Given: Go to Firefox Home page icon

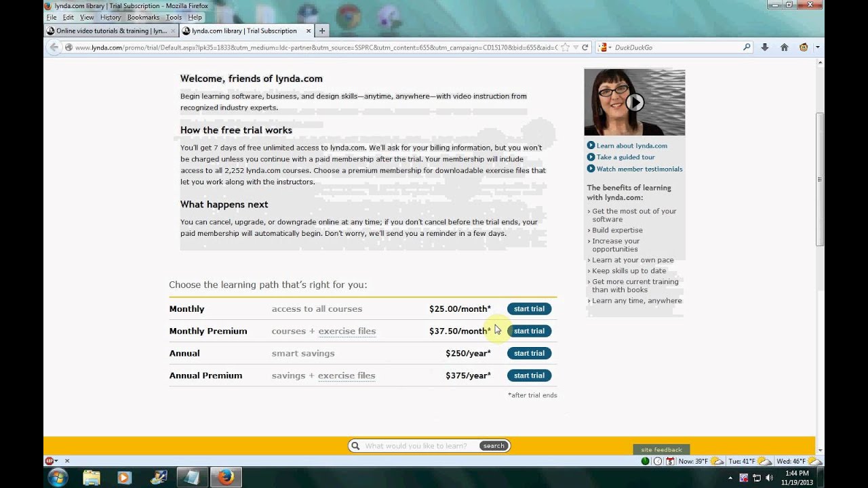Looking at the screenshot, I should pyautogui.click(x=784, y=47).
